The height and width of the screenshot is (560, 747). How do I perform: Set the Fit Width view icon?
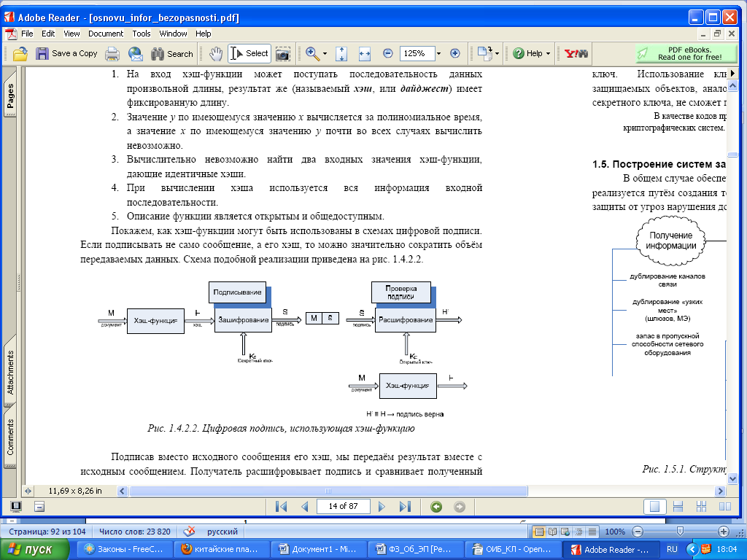[x=365, y=54]
